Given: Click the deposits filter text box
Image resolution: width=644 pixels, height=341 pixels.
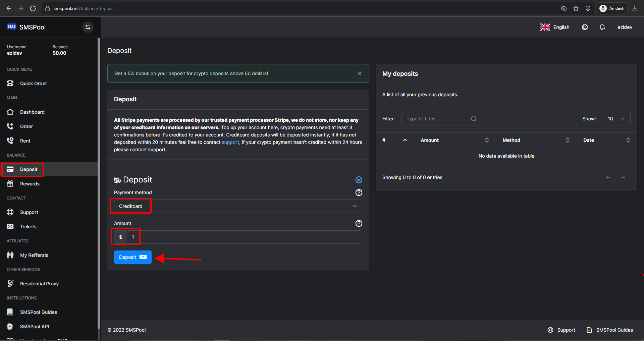Looking at the screenshot, I should (x=441, y=119).
